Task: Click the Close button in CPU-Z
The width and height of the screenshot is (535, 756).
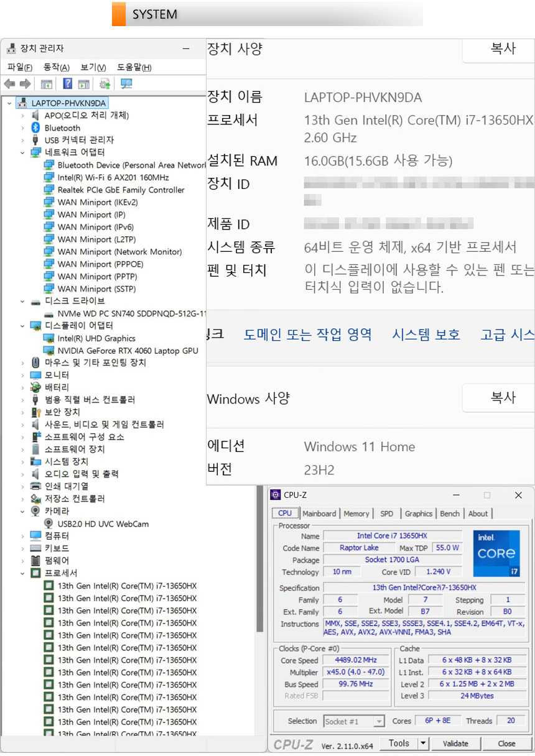Action: (506, 743)
